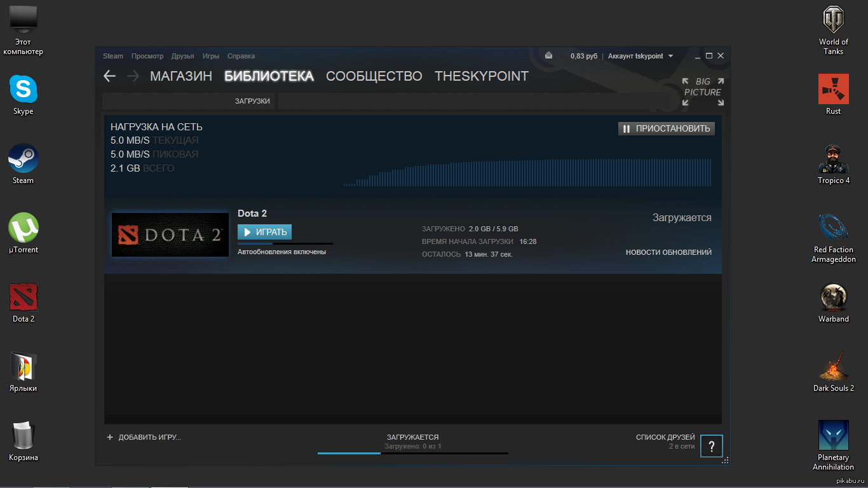Click the Играть button for Dota 2
This screenshot has width=868, height=488.
264,232
